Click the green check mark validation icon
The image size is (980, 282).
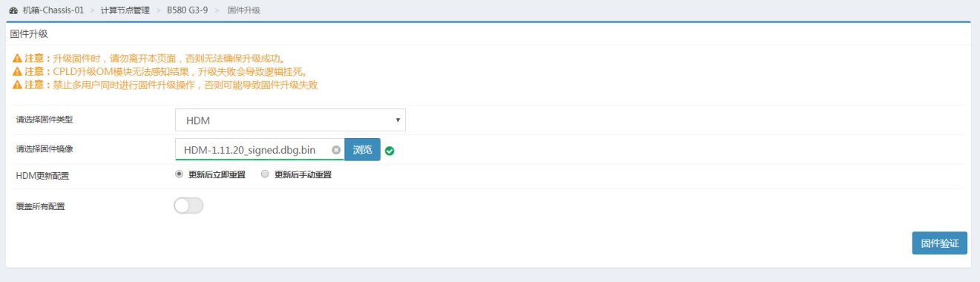(389, 151)
